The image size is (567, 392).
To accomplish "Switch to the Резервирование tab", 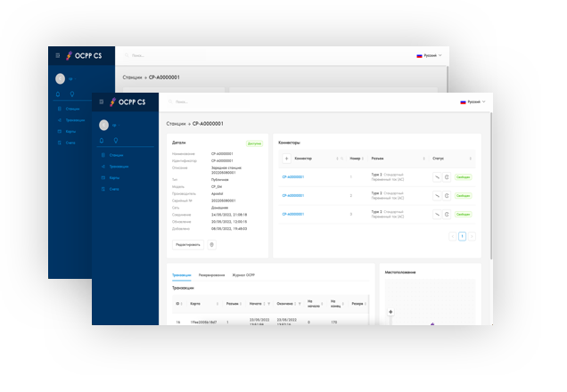I will 211,275.
